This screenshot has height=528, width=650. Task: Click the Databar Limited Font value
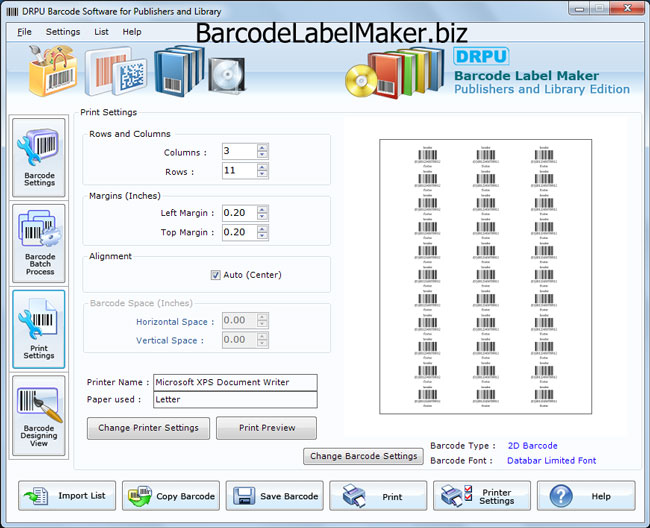pyautogui.click(x=551, y=461)
